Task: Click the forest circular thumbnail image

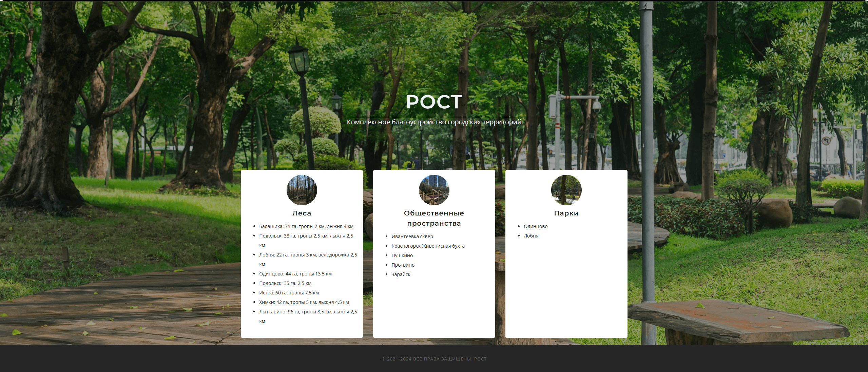Action: click(302, 190)
